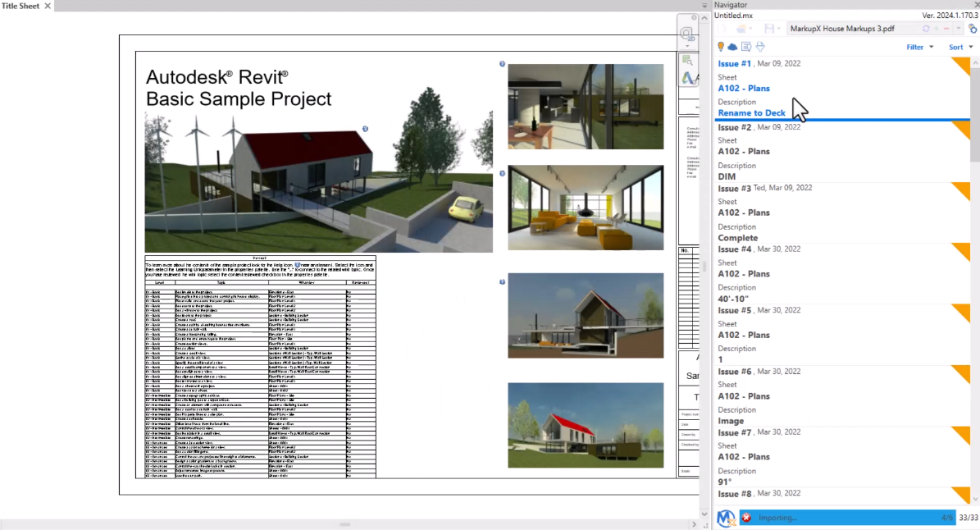This screenshot has height=530, width=980.
Task: Click the save disk icon in Navigator
Action: point(769,29)
